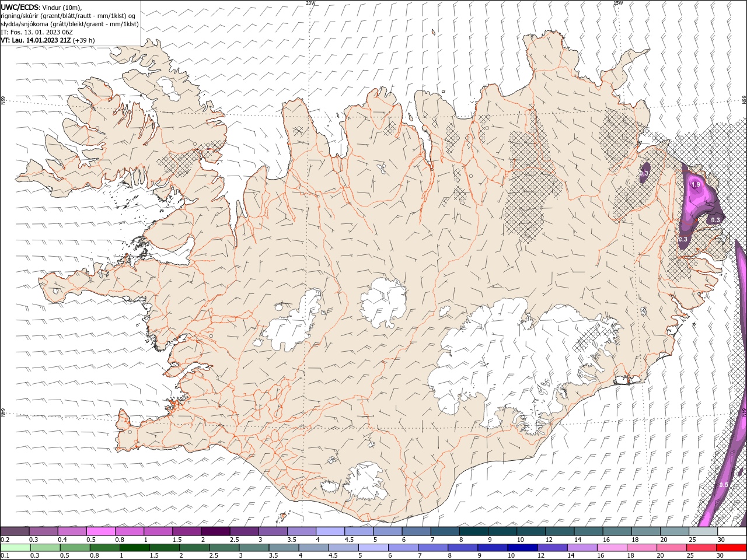Click the 'rigning/skúrir (grænt/blátt/rautt' legend line

pos(69,16)
